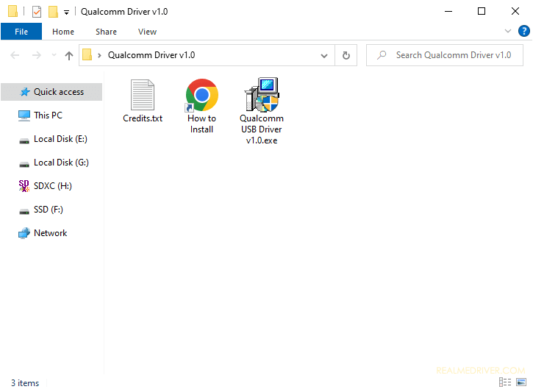The width and height of the screenshot is (533, 392).
Task: Maximize the Explorer window
Action: [482, 11]
